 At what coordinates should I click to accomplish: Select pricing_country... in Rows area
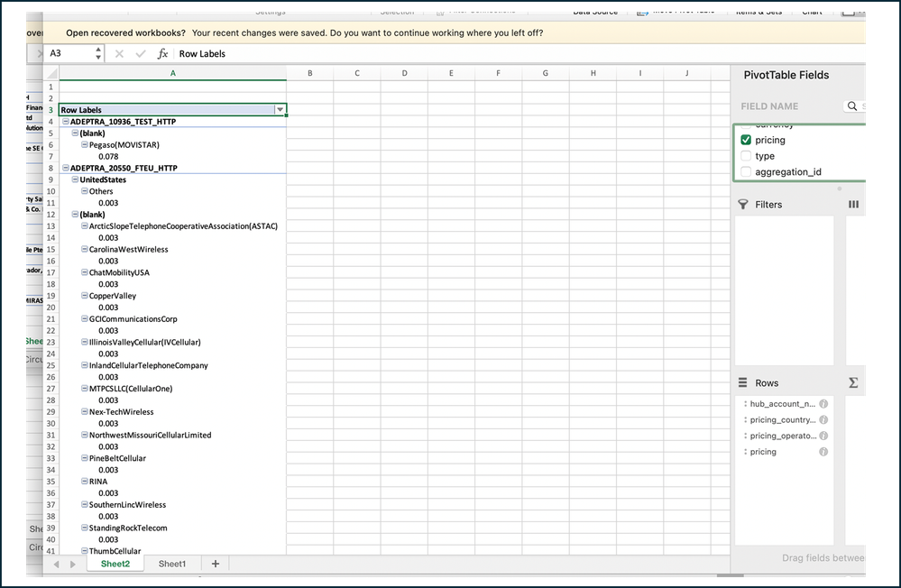(x=785, y=419)
